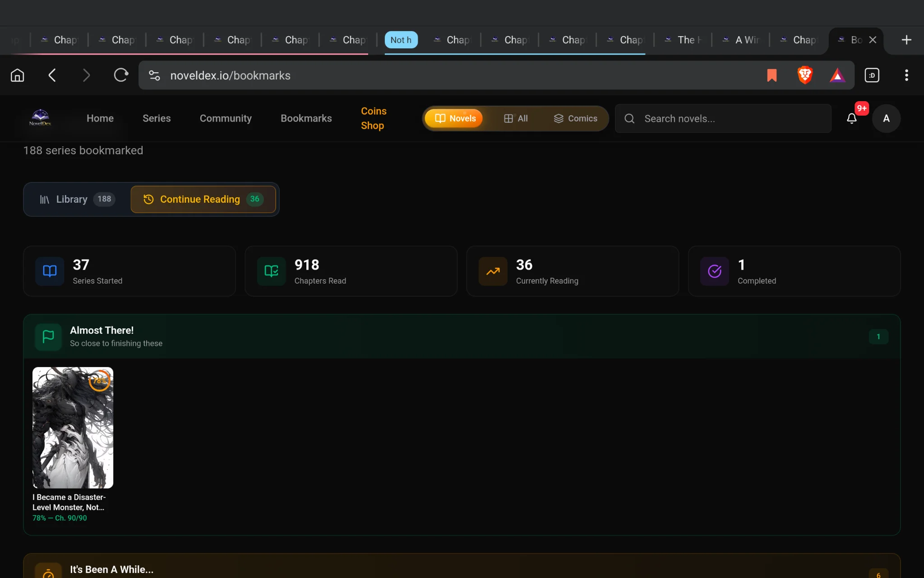This screenshot has height=578, width=924.
Task: Open the Home nav link
Action: pos(100,118)
